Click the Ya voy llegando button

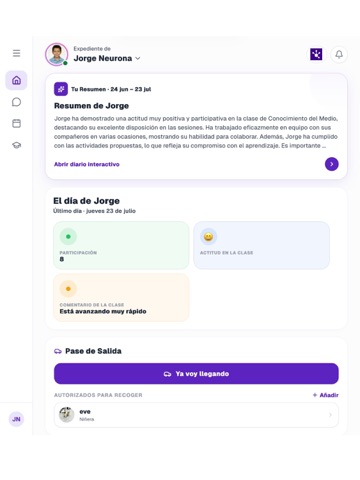pos(196,374)
